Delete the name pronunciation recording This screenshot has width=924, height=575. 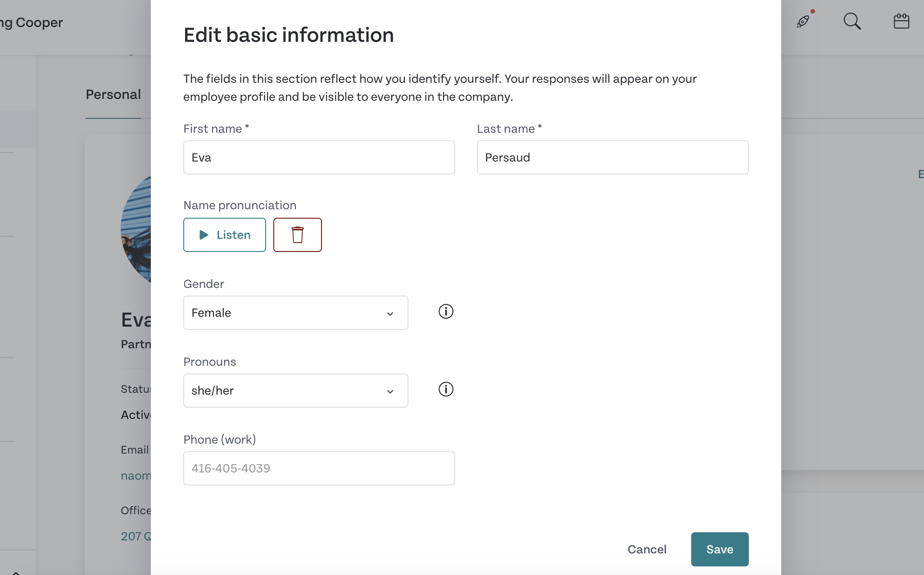tap(297, 234)
